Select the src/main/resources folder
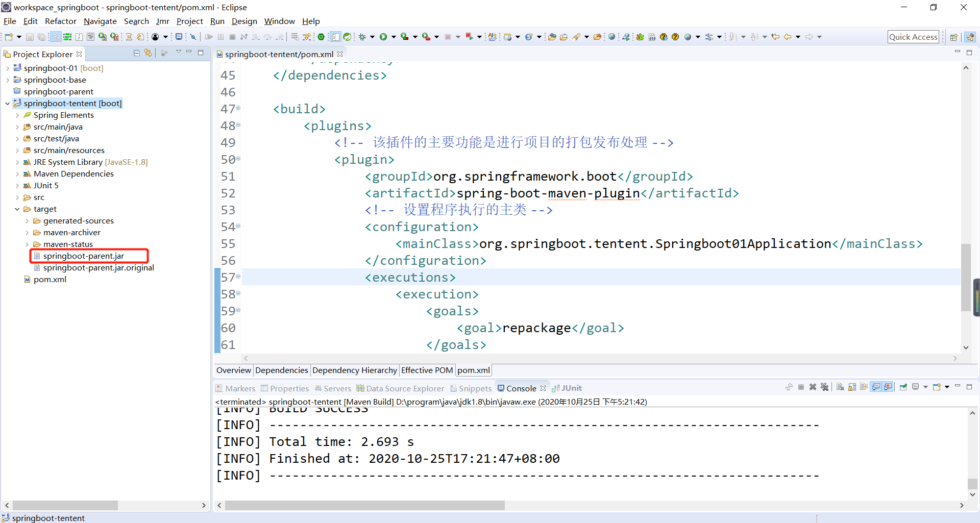Screen dimensions: 980x523 click(x=69, y=151)
